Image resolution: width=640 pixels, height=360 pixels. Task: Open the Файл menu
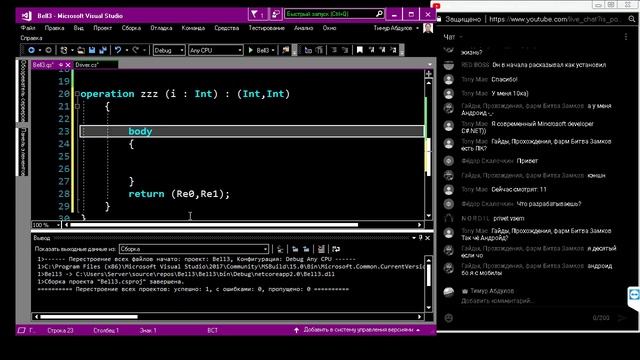click(28, 28)
